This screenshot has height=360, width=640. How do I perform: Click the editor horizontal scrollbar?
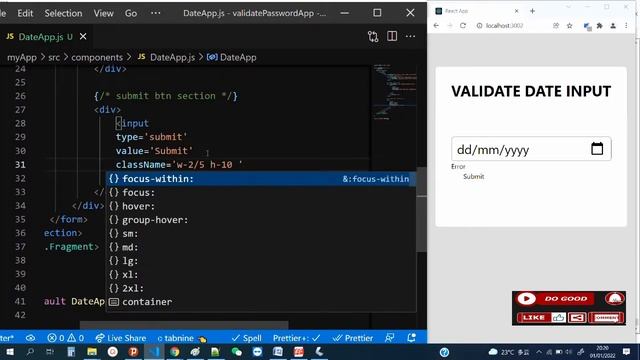click(x=184, y=325)
